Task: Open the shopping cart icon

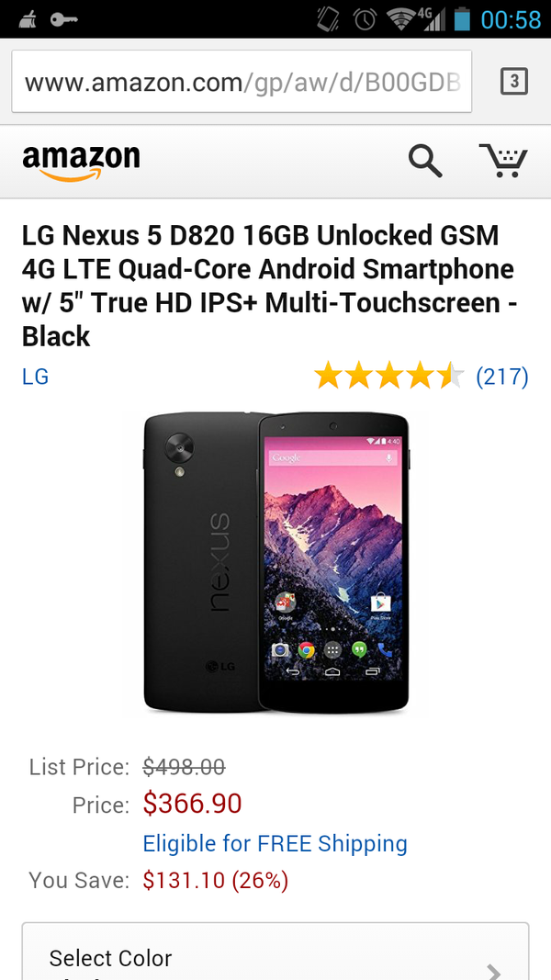Action: [x=503, y=161]
